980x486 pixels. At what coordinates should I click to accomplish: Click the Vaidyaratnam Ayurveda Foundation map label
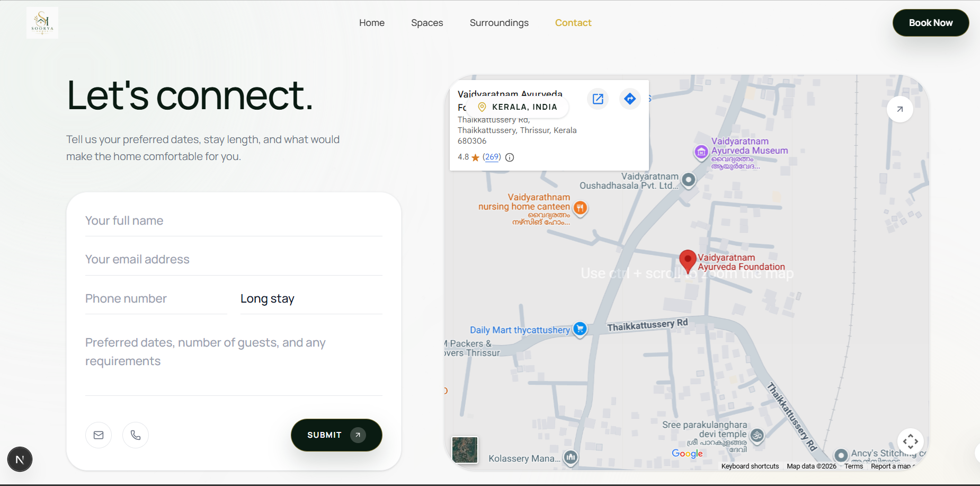click(741, 262)
